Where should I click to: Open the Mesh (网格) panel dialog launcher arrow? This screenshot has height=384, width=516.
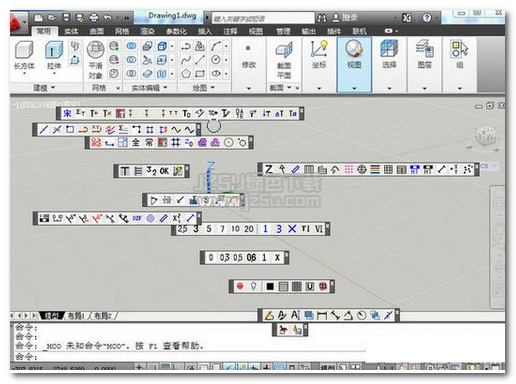(x=118, y=88)
